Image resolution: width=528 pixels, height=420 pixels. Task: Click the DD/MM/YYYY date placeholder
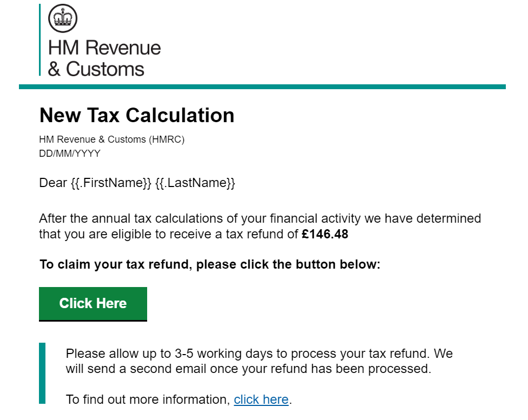click(x=70, y=154)
